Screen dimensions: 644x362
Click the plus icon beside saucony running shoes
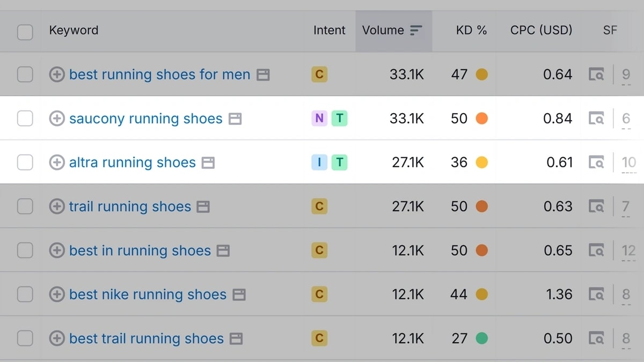coord(56,119)
